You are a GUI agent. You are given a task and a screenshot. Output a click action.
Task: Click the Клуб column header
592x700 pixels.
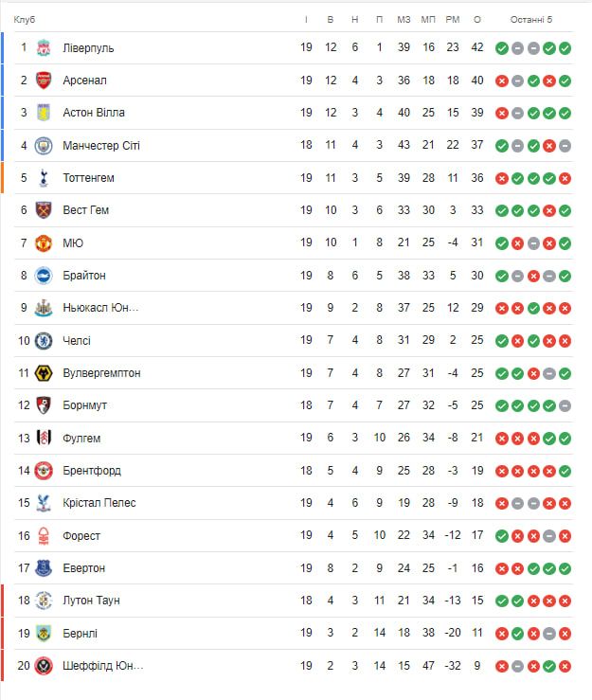coord(25,20)
